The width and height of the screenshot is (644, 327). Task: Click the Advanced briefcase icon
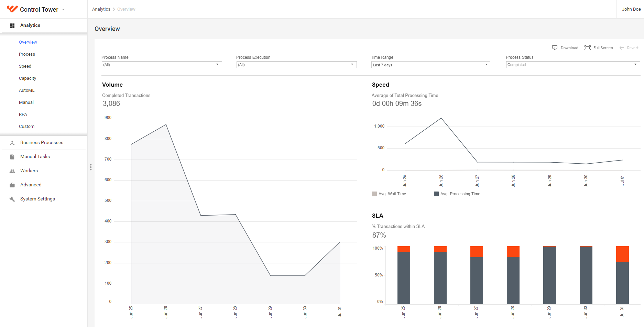click(12, 185)
